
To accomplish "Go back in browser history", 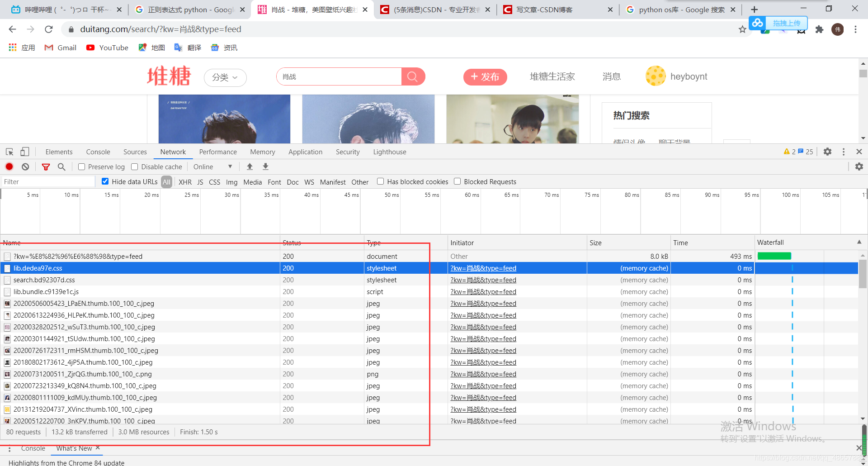I will tap(12, 29).
